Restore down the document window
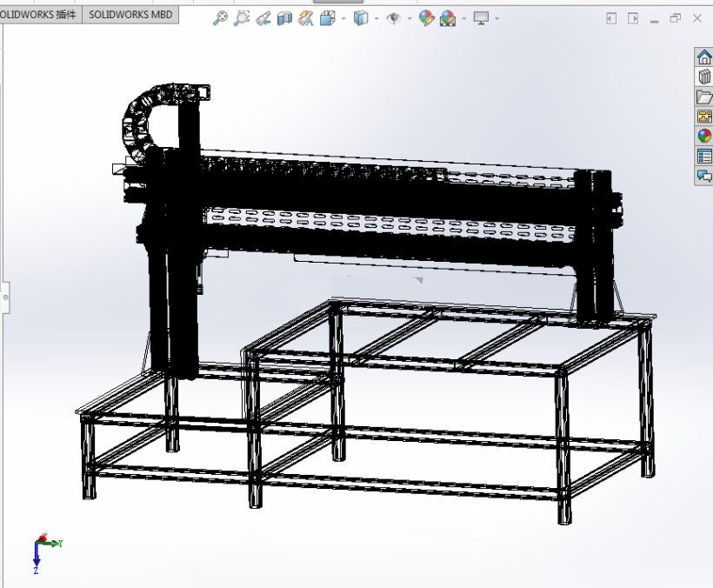The image size is (713, 588). point(676,18)
